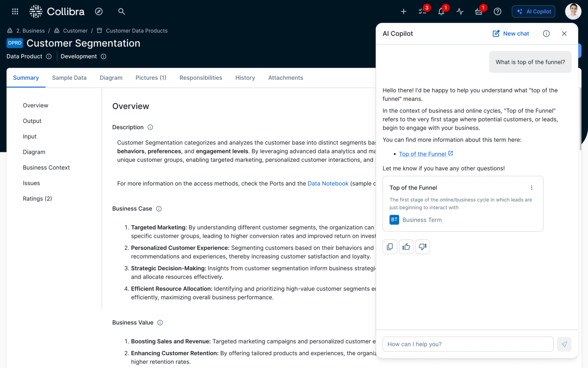Click the 'How can I help you?' input
The width and height of the screenshot is (588, 368).
468,344
